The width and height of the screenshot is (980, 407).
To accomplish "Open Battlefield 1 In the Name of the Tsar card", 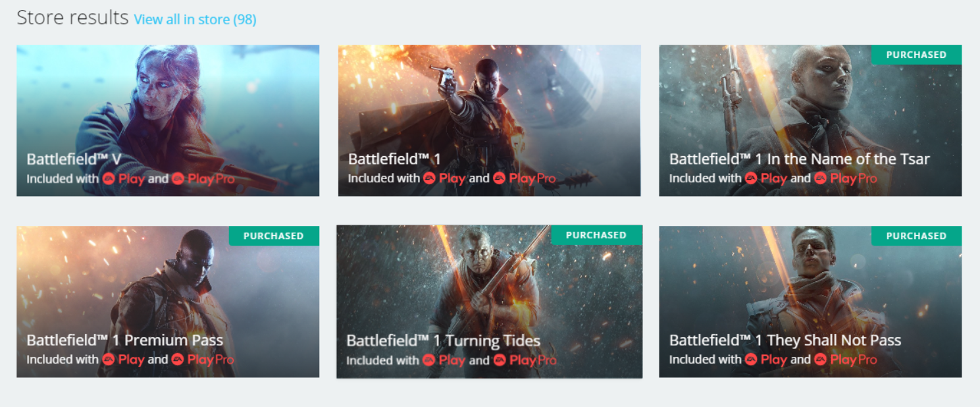I will tap(810, 121).
